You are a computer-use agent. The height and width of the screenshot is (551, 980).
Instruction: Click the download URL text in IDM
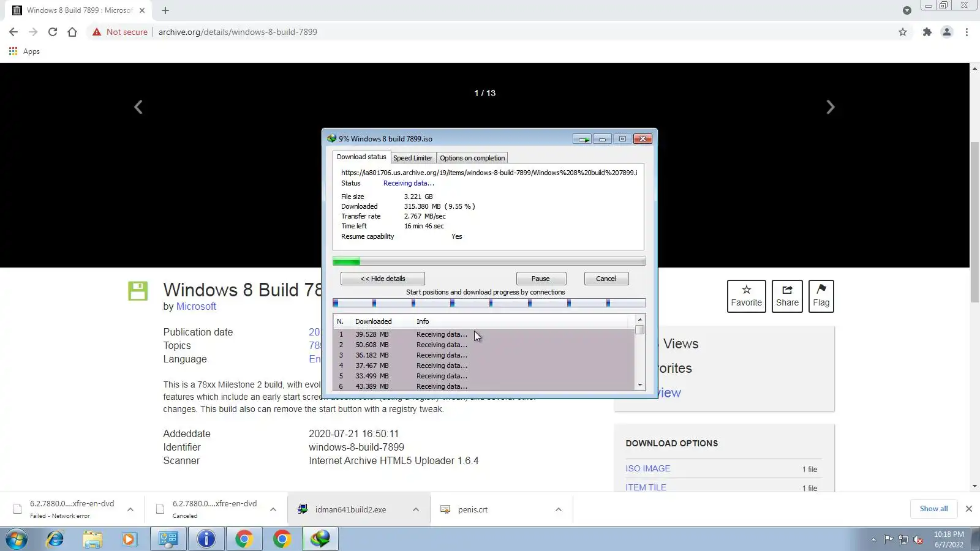coord(489,173)
